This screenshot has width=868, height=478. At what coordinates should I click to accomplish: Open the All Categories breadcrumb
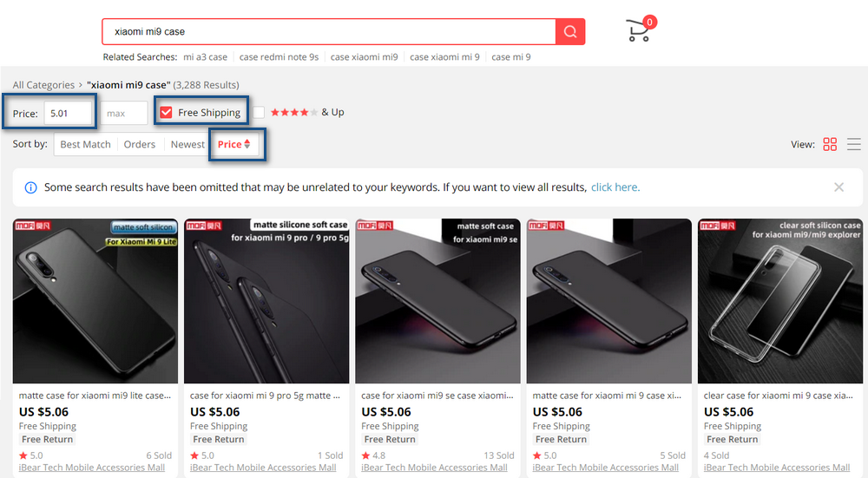[x=43, y=85]
